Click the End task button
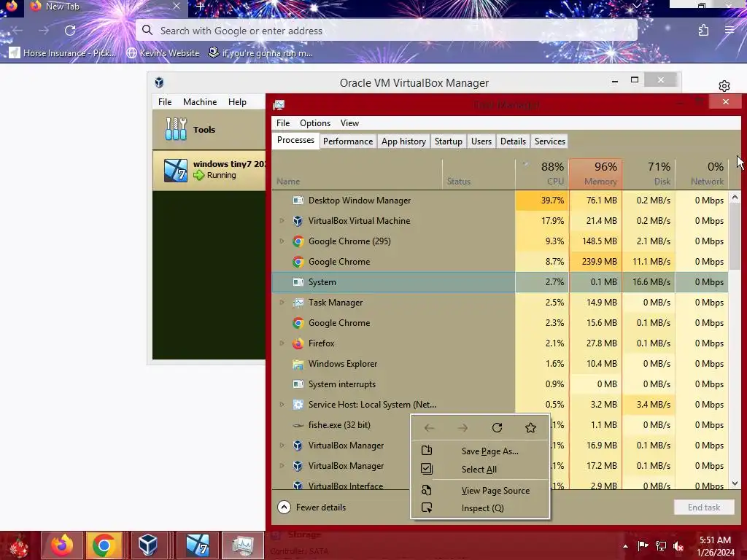This screenshot has width=747, height=560. coord(704,507)
